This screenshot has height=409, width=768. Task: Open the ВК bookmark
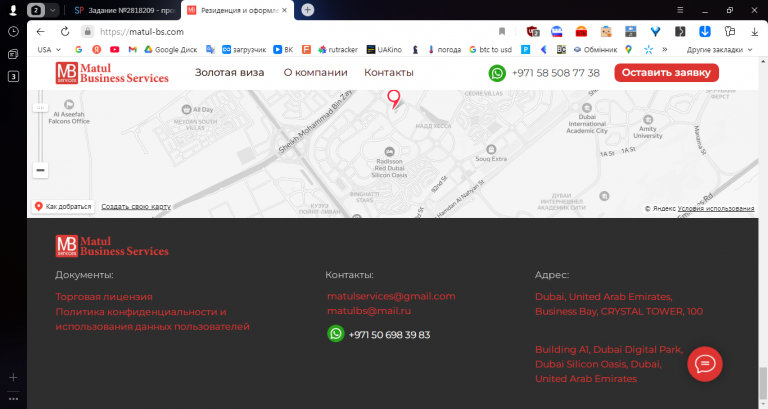(283, 49)
